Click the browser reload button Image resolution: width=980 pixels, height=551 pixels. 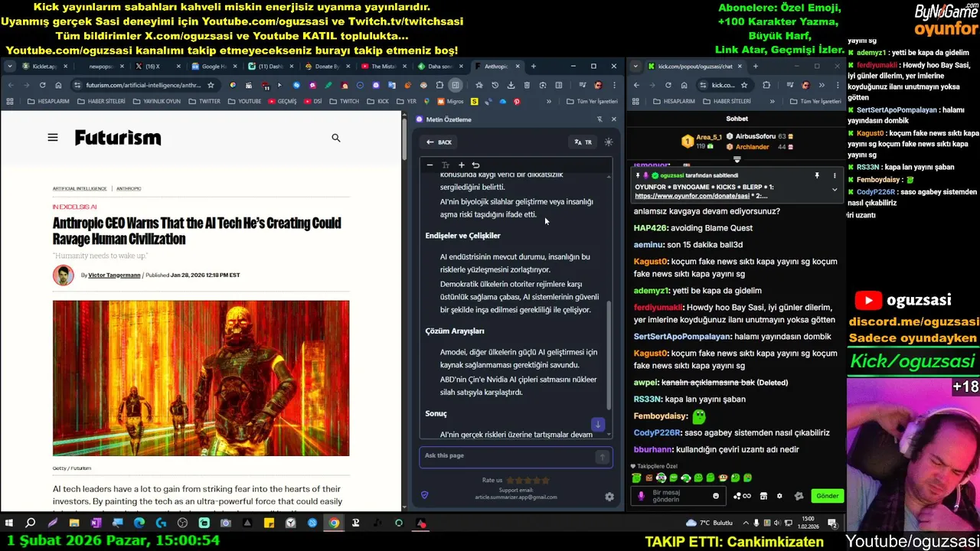(x=42, y=85)
